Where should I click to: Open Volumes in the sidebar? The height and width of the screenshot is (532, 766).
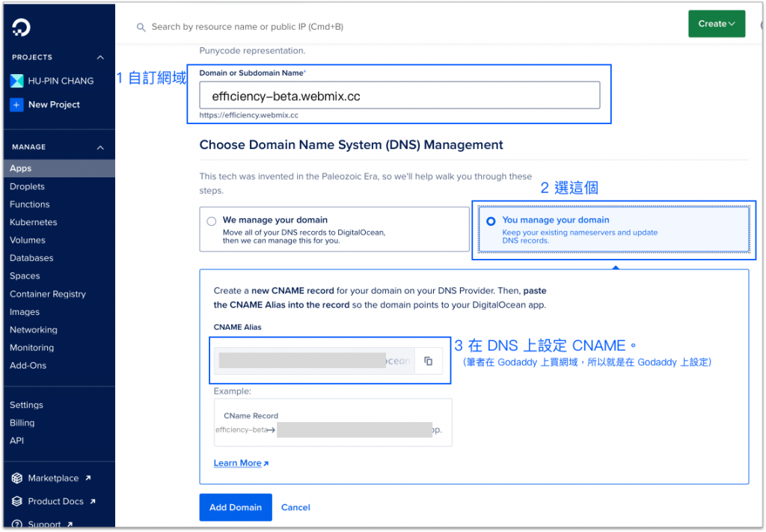pyautogui.click(x=28, y=240)
